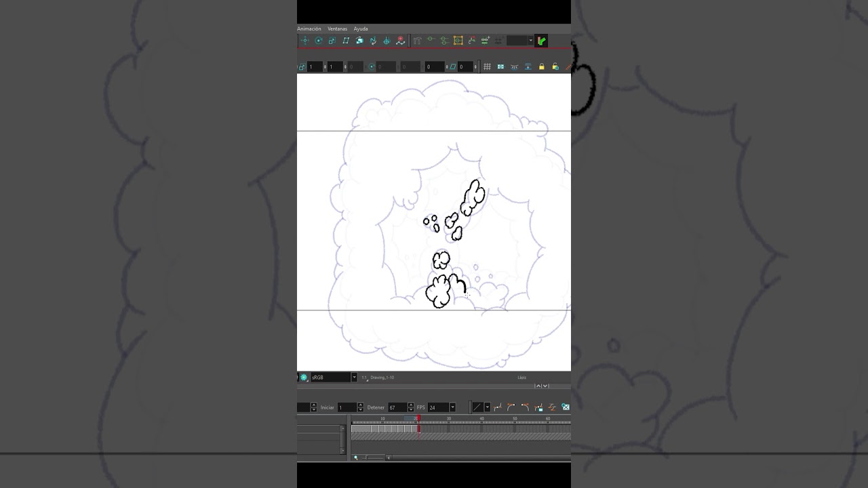Click the ease-out arc curve icon

click(x=525, y=407)
